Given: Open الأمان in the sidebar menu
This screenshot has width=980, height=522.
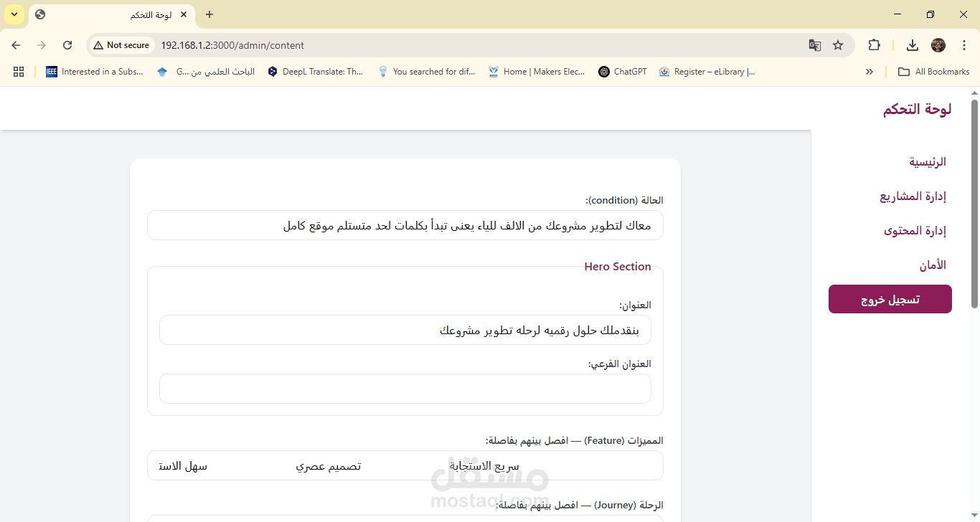Looking at the screenshot, I should 933,265.
